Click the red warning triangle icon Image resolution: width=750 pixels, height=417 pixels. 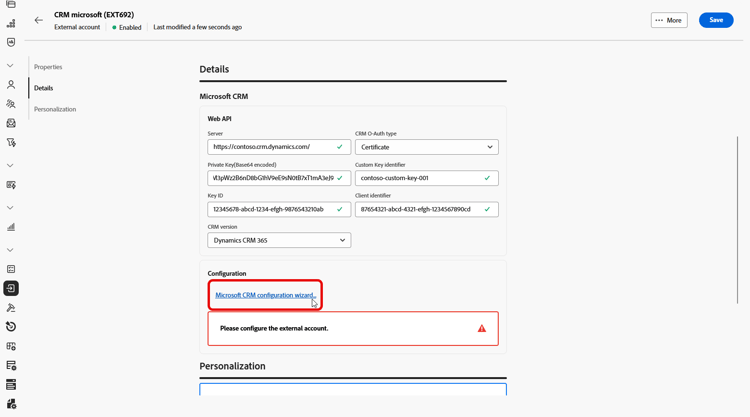click(482, 329)
